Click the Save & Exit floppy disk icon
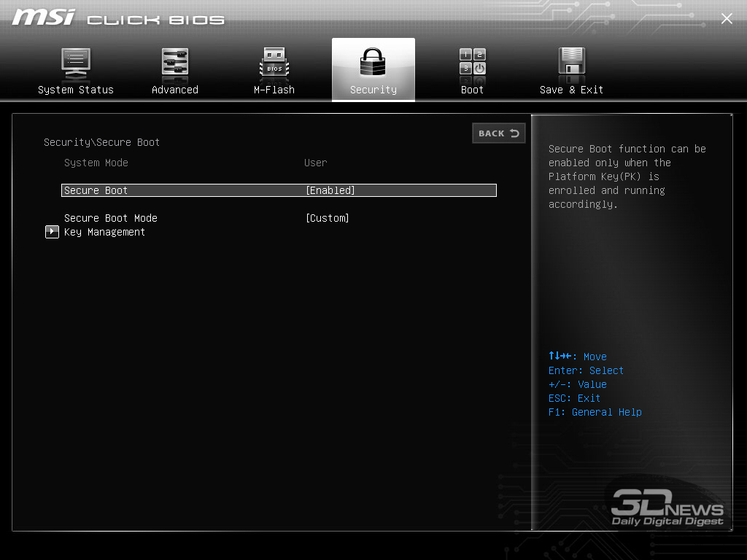 point(572,63)
